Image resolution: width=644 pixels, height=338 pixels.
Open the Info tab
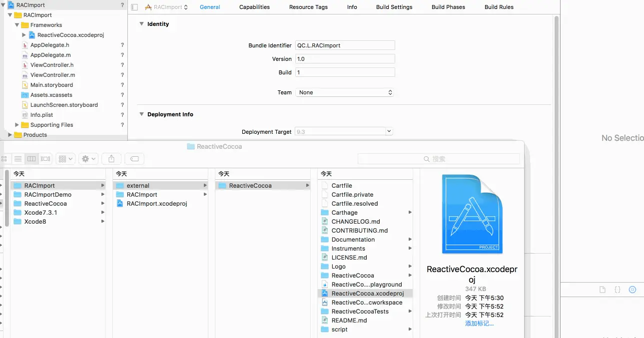point(352,7)
